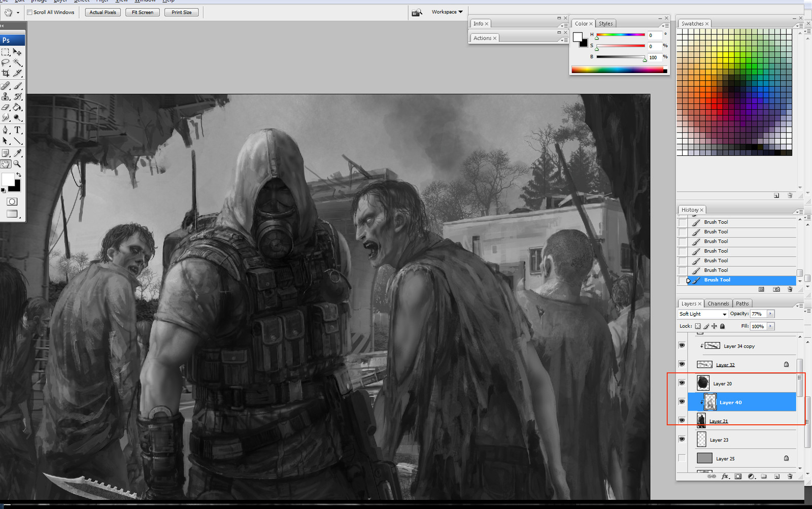
Task: Swap foreground and background colors
Action: click(x=19, y=175)
